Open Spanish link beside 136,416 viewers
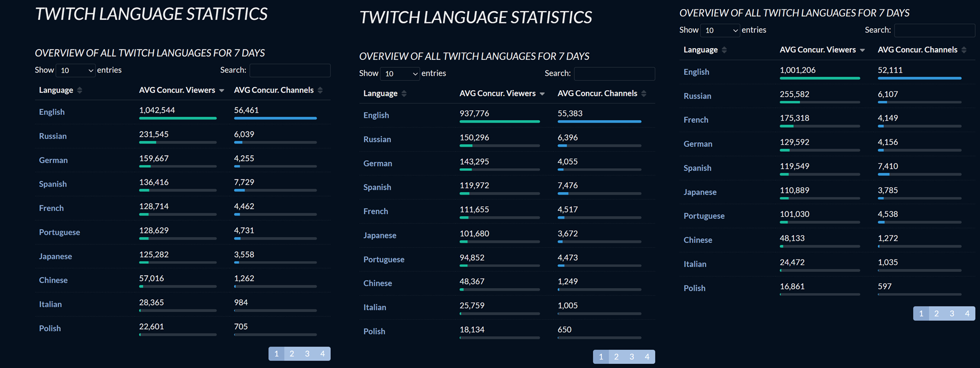Image resolution: width=980 pixels, height=368 pixels. (x=53, y=184)
